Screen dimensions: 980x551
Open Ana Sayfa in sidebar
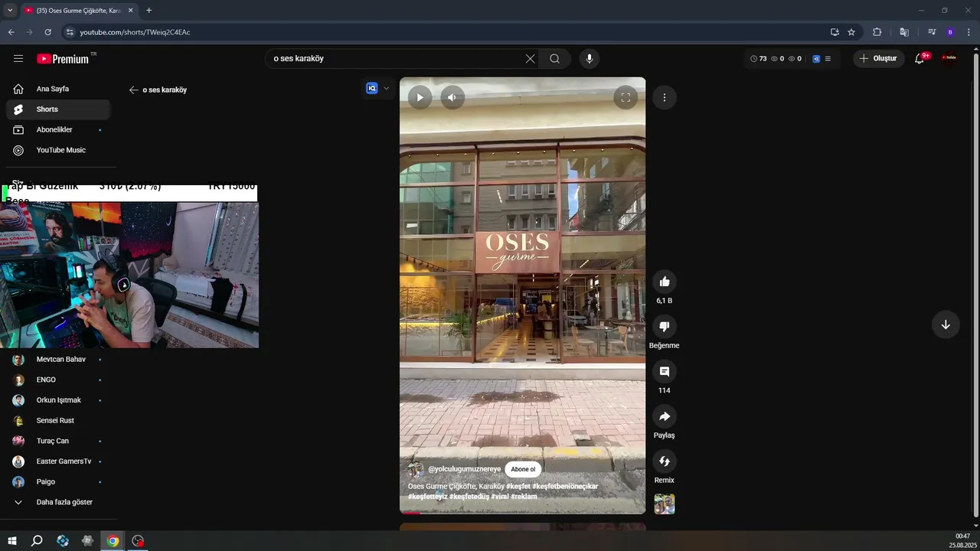(x=58, y=89)
